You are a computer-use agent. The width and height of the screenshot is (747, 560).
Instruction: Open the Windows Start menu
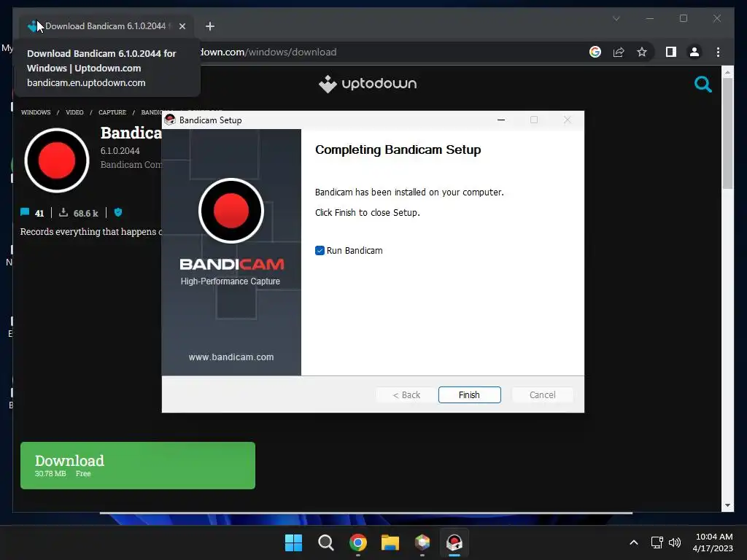click(x=293, y=542)
